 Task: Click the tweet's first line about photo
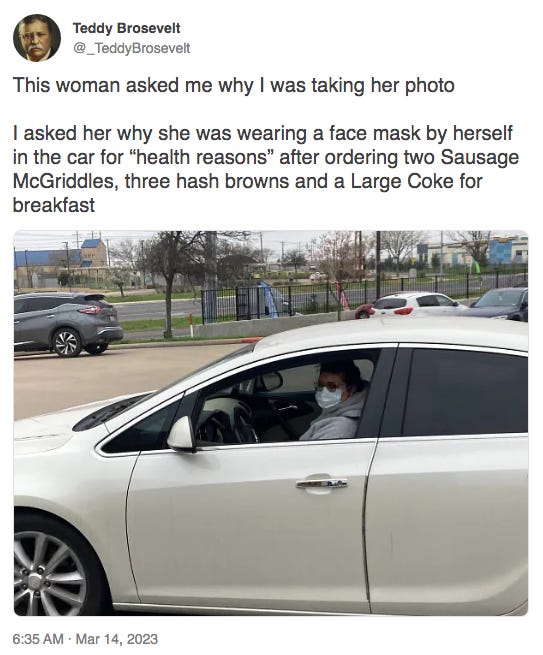[233, 85]
